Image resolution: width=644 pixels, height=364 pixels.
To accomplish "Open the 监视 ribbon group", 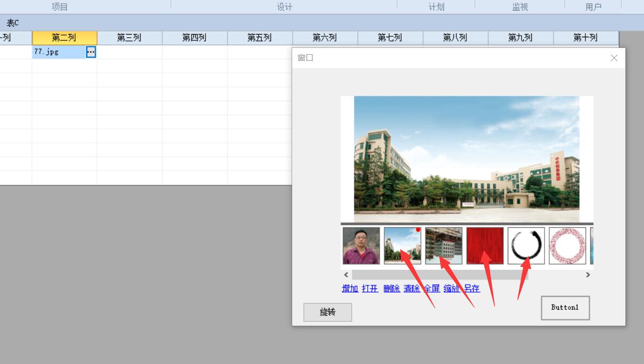I will click(519, 7).
